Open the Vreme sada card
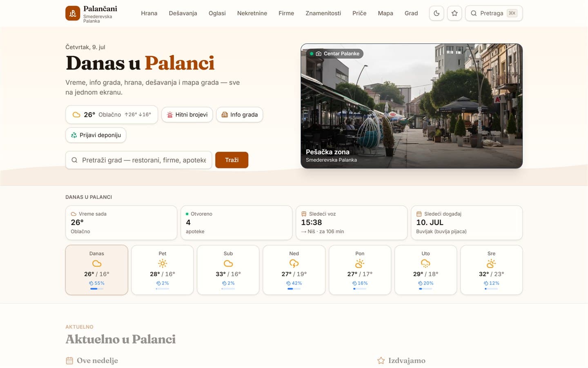 click(121, 222)
